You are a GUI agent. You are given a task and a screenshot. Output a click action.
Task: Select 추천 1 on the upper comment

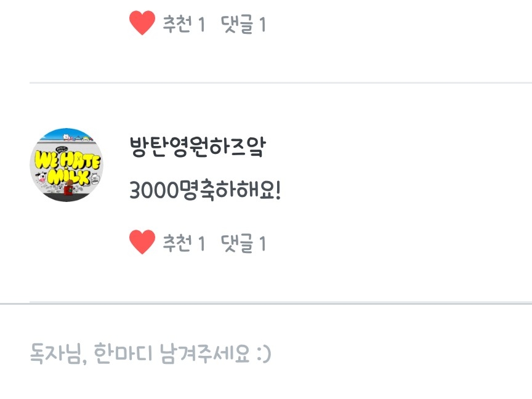184,24
